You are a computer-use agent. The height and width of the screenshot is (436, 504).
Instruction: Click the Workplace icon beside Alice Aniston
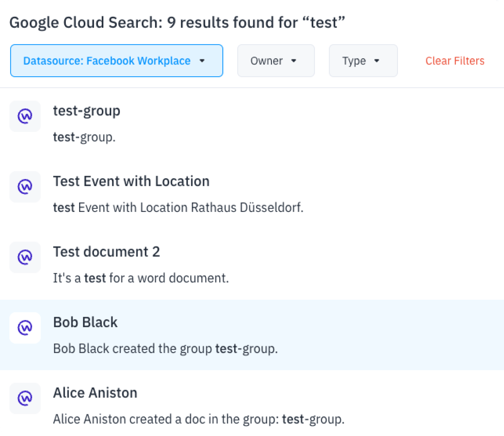click(x=25, y=398)
